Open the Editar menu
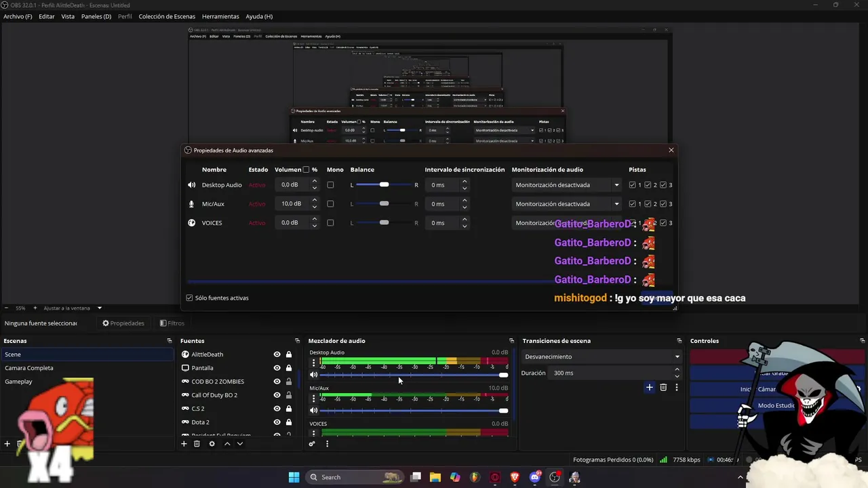Screen dimensions: 868x488 pyautogui.click(x=47, y=16)
